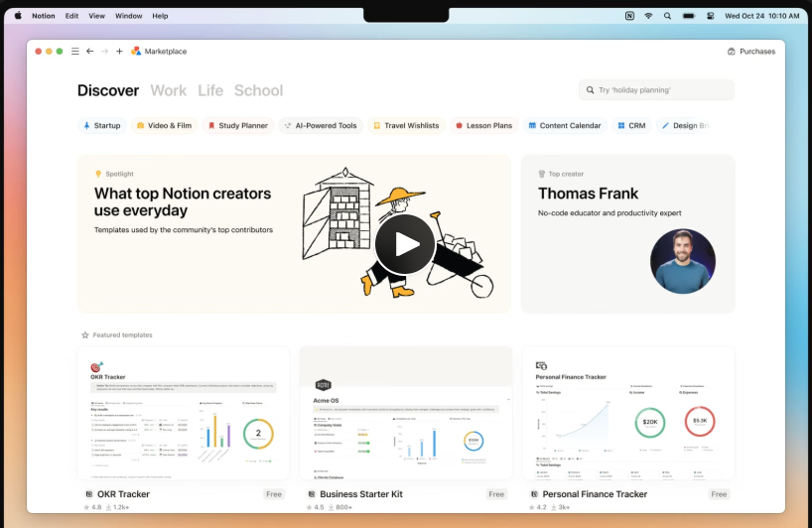
Task: Switch to the School tab
Action: tap(258, 90)
